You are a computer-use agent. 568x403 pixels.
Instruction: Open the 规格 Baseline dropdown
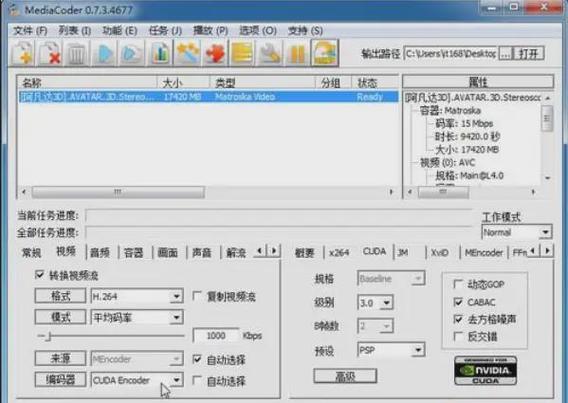pos(418,278)
